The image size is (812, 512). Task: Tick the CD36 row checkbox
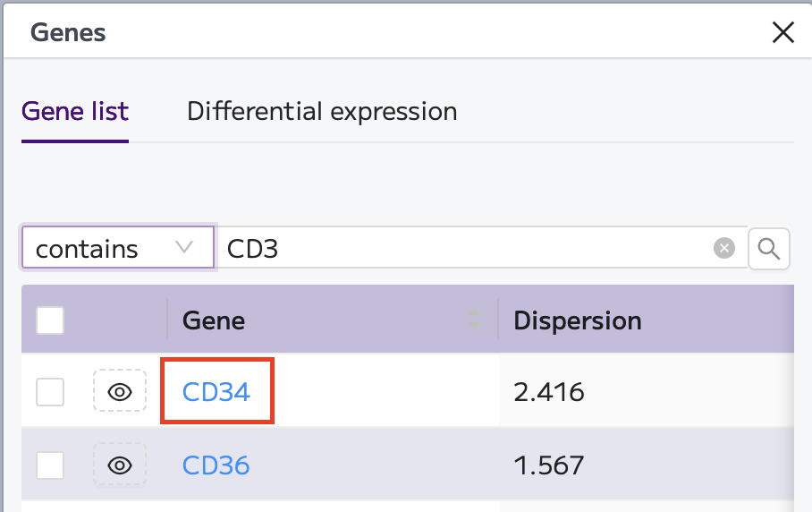coord(50,465)
